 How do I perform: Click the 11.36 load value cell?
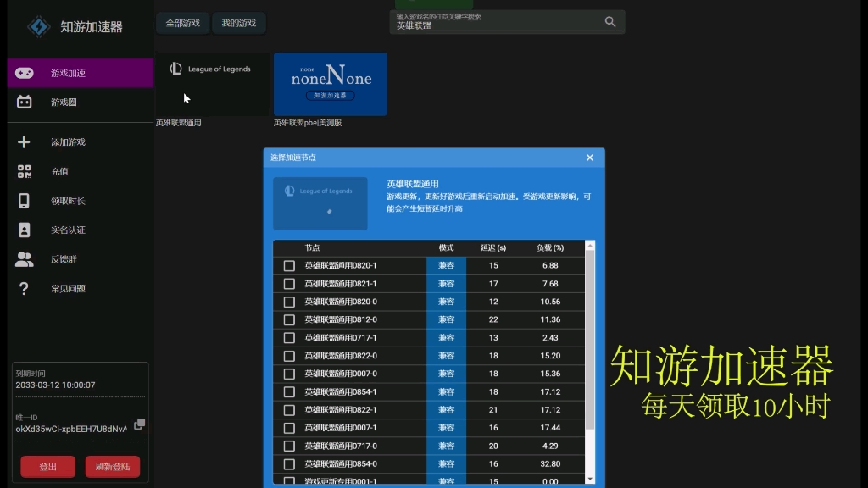pyautogui.click(x=550, y=319)
